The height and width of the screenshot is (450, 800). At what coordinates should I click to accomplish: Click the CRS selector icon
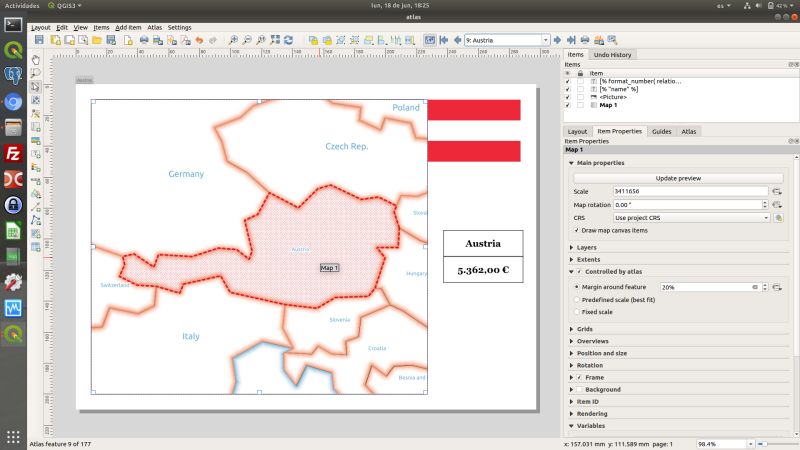778,218
